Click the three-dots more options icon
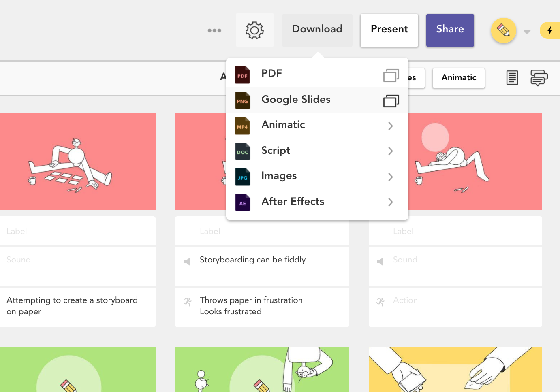The height and width of the screenshot is (392, 560). pyautogui.click(x=214, y=30)
